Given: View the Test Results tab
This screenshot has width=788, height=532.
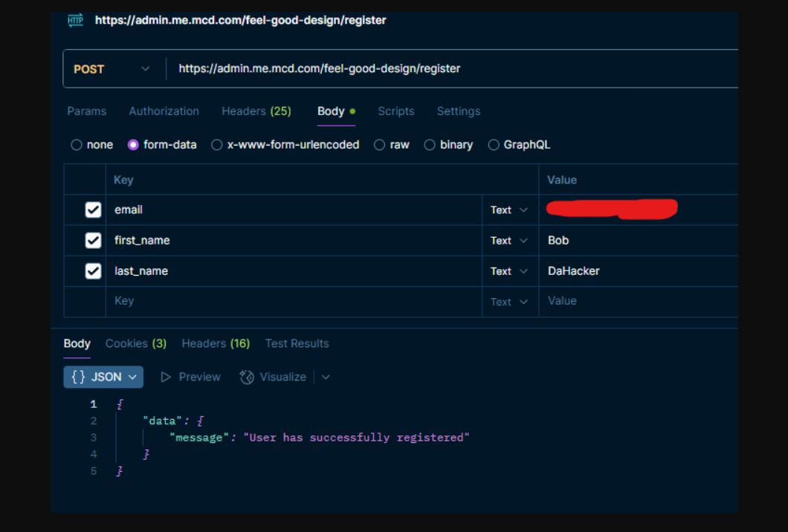Looking at the screenshot, I should (x=297, y=343).
